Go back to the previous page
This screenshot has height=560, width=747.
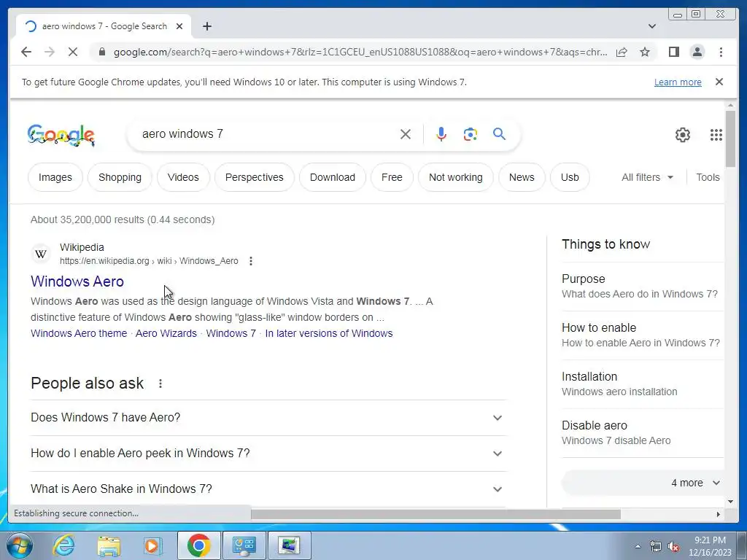[26, 52]
